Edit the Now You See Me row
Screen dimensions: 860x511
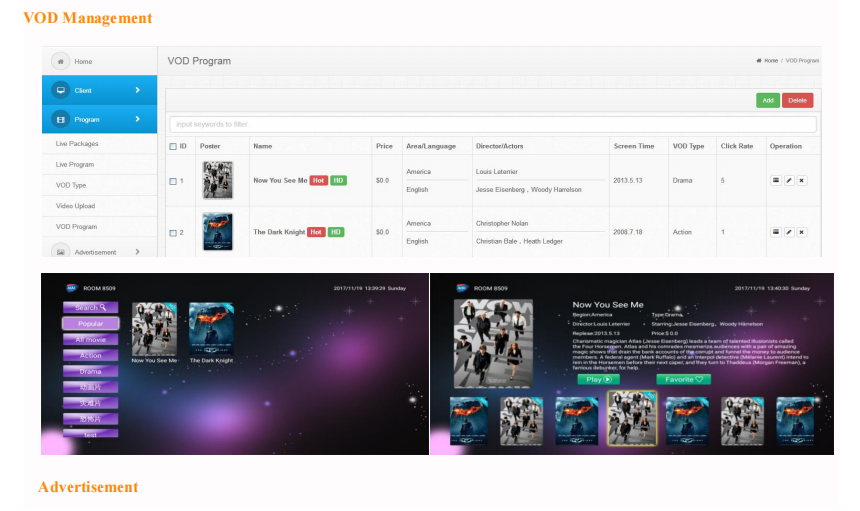[789, 180]
